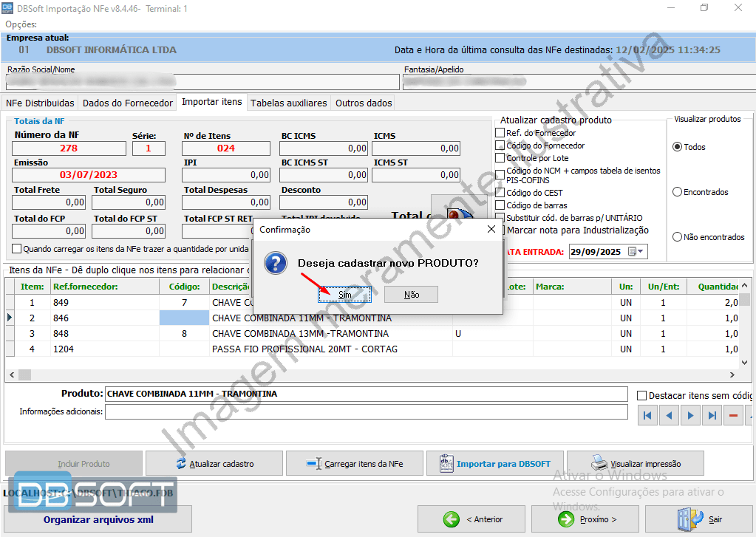Enable Código de barras checkbox
756x537 pixels.
[x=500, y=205]
